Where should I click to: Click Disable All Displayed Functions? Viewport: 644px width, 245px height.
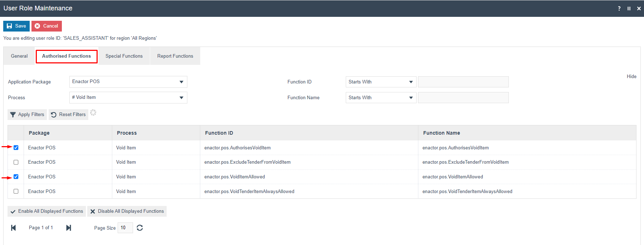coord(127,211)
